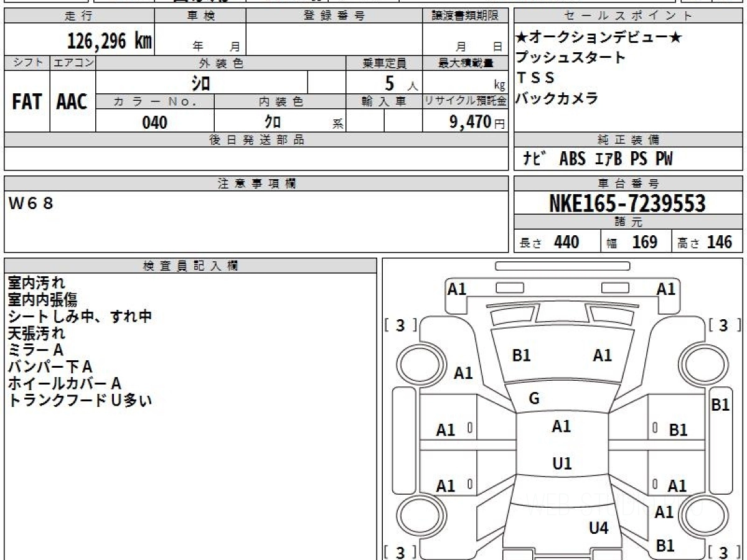Click the mileage value 126,296 km
The width and height of the screenshot is (747, 560).
(109, 41)
